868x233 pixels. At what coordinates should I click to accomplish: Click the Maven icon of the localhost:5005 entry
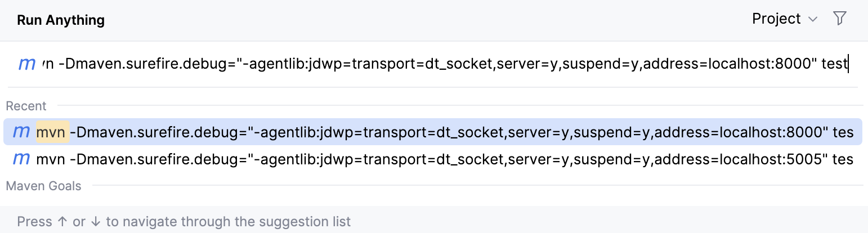21,159
